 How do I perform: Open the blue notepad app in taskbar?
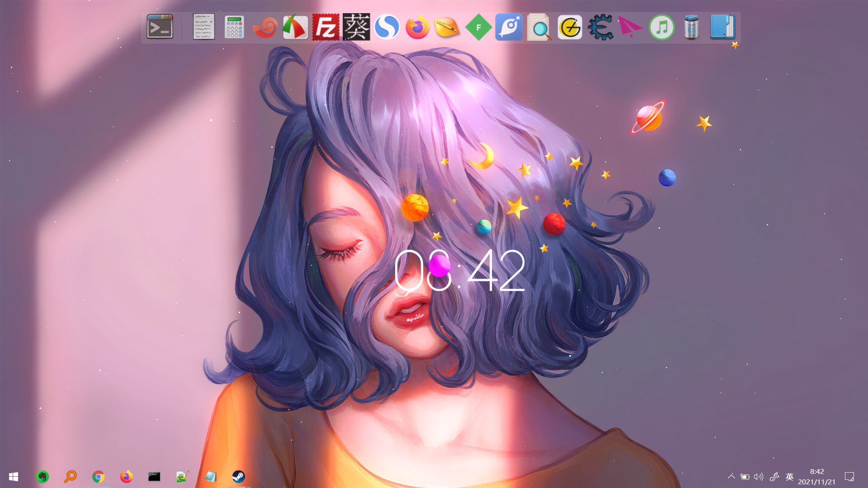coord(210,477)
